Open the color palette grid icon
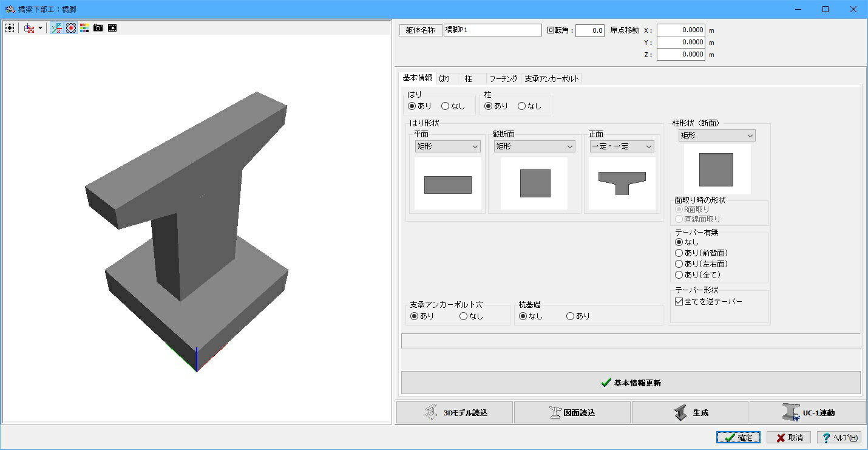The width and height of the screenshot is (868, 450). pyautogui.click(x=84, y=28)
